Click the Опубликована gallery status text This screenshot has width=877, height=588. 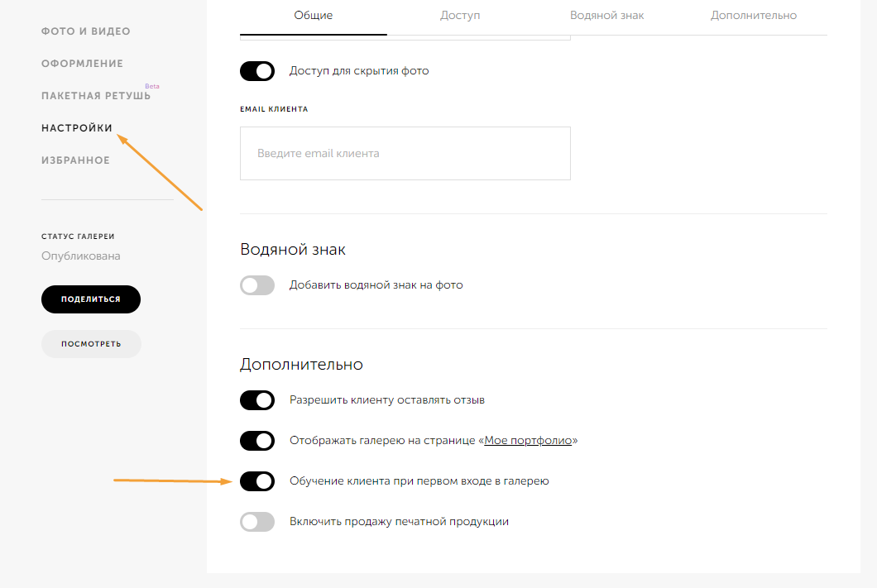81,256
